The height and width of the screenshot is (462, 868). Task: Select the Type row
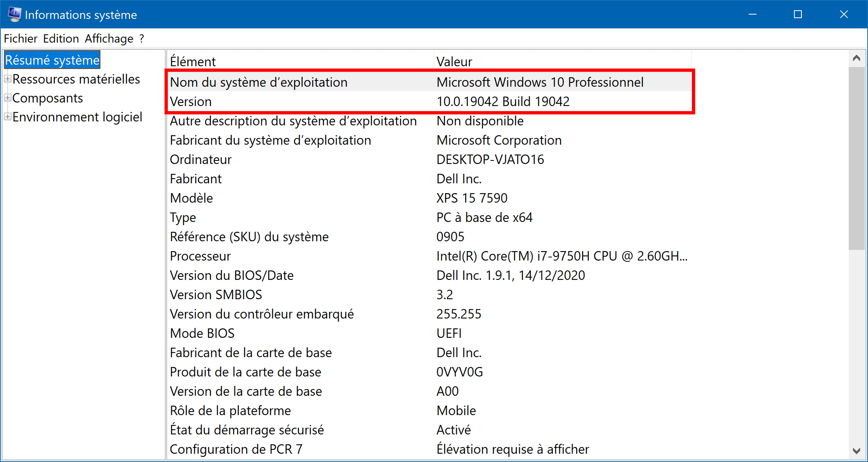tap(429, 217)
